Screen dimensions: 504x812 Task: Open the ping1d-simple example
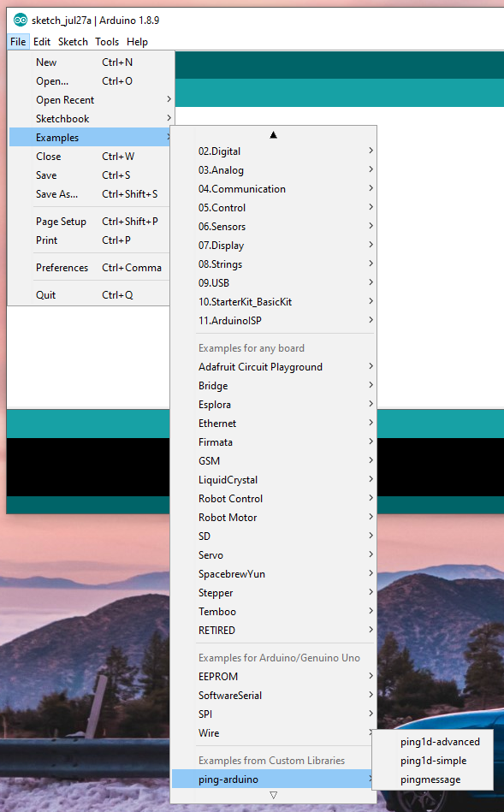click(432, 760)
